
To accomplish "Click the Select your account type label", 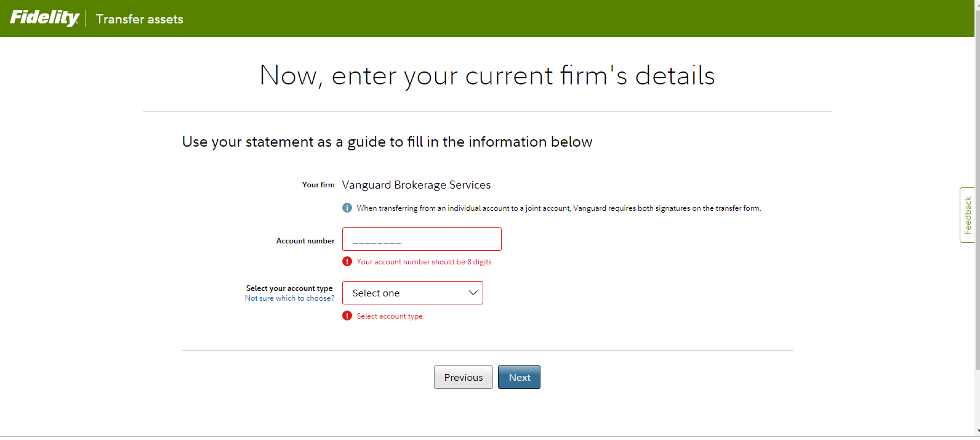I will [289, 288].
